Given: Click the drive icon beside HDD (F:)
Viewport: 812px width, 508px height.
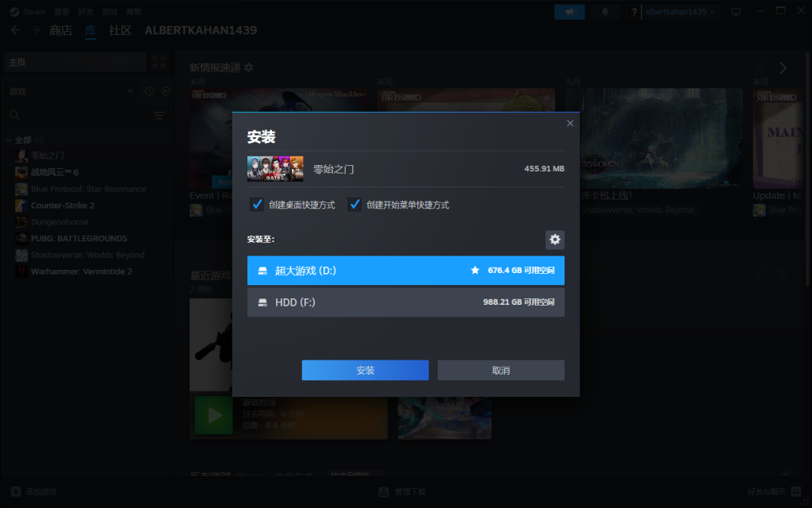Looking at the screenshot, I should coord(262,302).
